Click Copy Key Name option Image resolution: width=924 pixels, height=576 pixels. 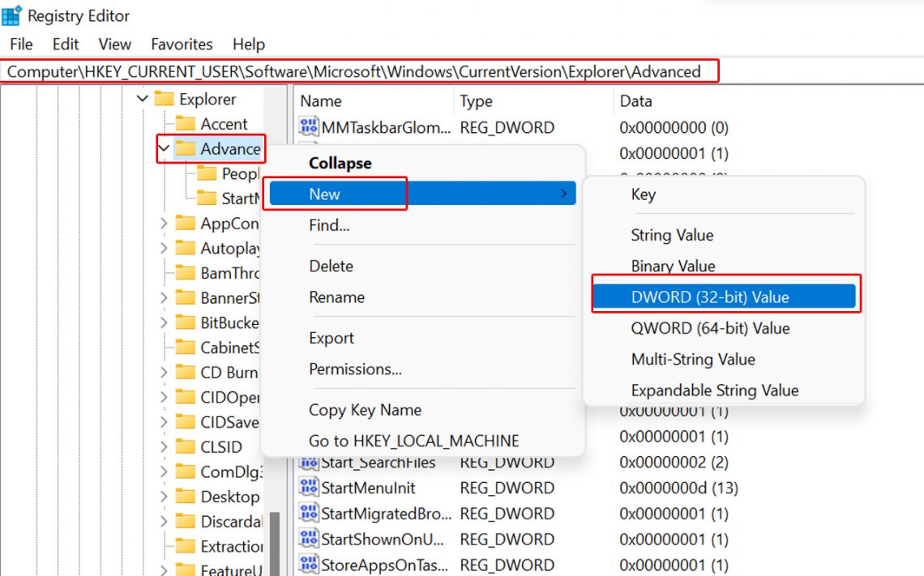[365, 410]
